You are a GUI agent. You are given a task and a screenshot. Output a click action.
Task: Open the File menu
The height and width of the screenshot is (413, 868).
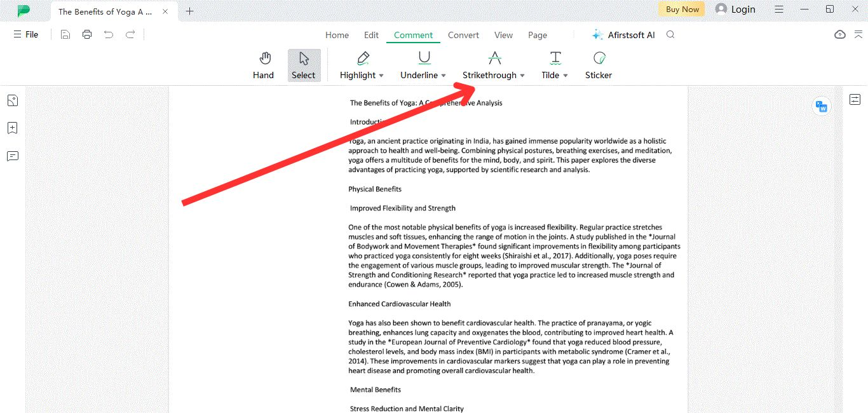pyautogui.click(x=26, y=35)
